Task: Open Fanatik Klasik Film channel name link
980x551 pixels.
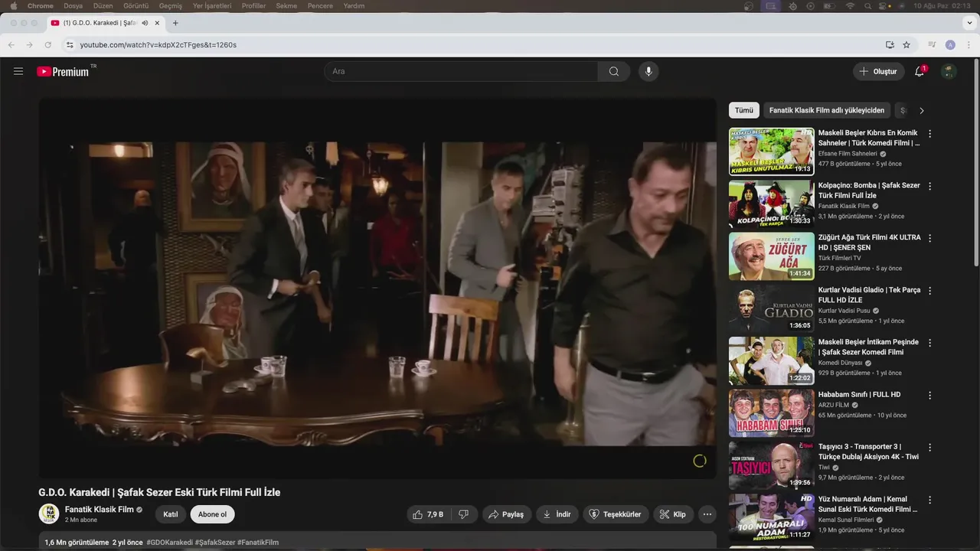Action: 100,509
